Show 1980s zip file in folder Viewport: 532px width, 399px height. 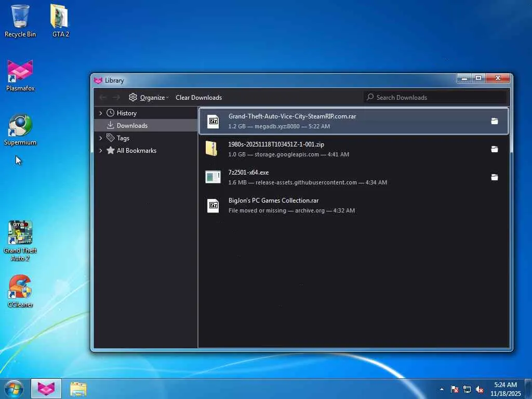click(495, 149)
